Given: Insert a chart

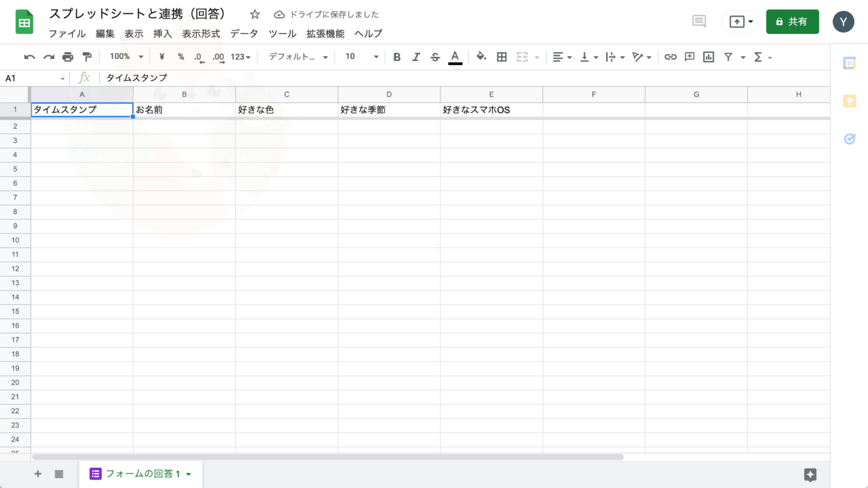Looking at the screenshot, I should coord(708,56).
